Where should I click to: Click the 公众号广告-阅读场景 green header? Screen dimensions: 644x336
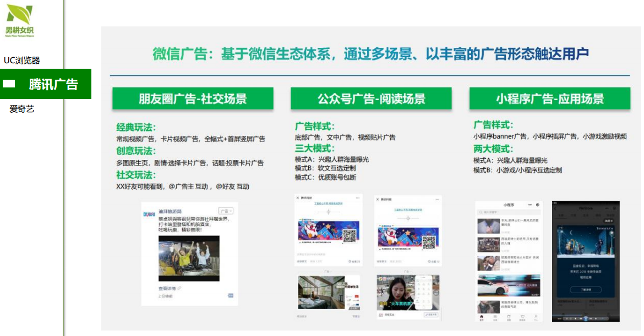pyautogui.click(x=372, y=98)
